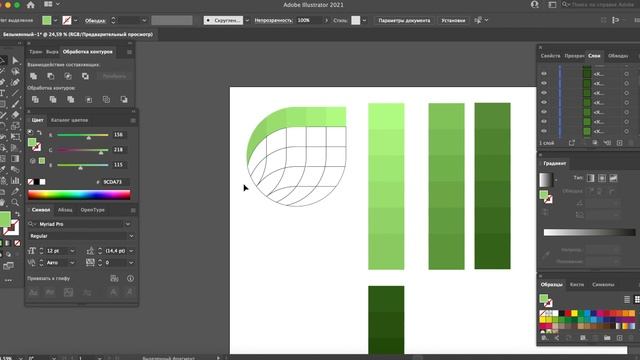The height and width of the screenshot is (360, 640).
Task: Click Непрозрачность label link
Action: (x=273, y=20)
